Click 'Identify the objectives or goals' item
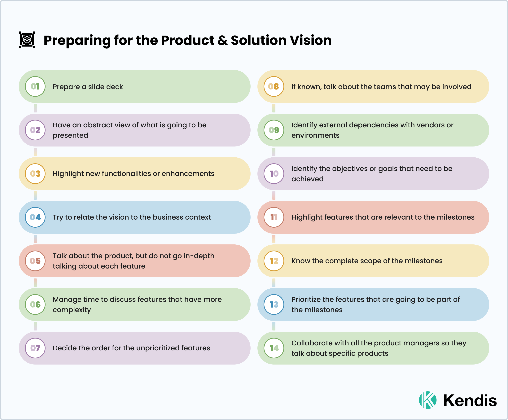Screen dimensions: 508x420 click(372, 174)
